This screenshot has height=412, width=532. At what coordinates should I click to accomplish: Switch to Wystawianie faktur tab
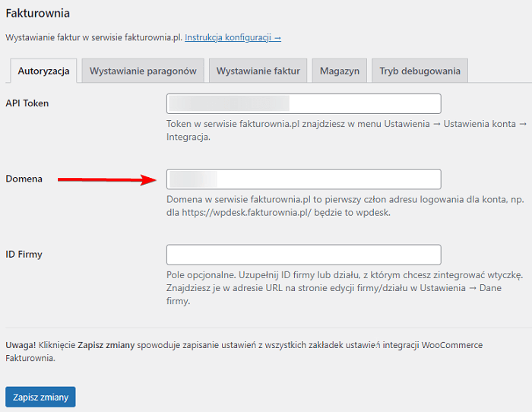(258, 71)
